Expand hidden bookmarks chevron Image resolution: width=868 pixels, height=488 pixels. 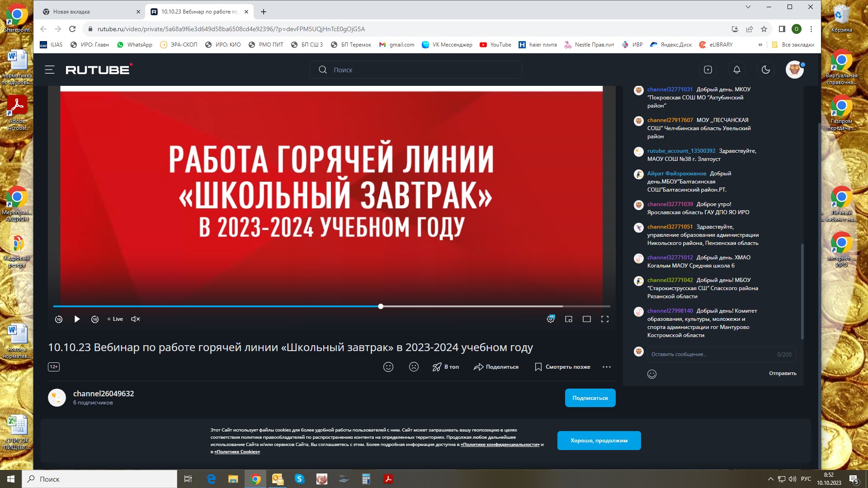760,45
